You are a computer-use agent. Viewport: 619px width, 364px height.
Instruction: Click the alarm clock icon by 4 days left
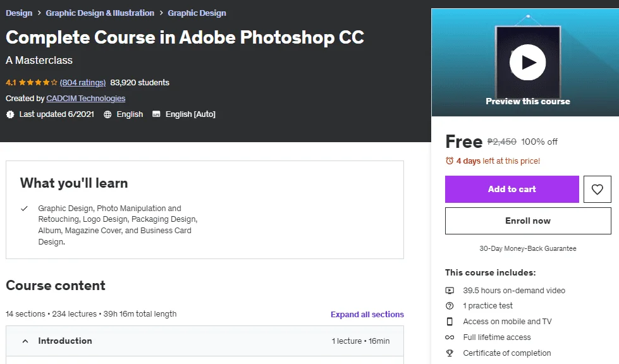click(x=450, y=161)
